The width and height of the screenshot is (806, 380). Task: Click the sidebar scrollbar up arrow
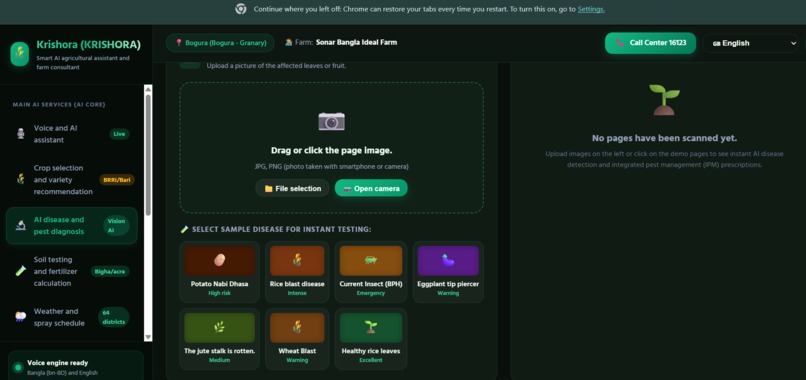[148, 89]
